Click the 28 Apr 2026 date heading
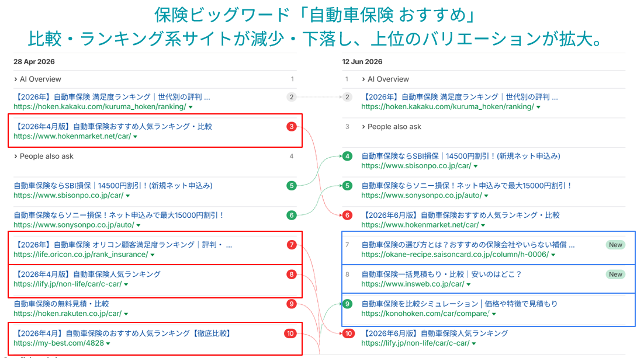The image size is (644, 358). (34, 61)
